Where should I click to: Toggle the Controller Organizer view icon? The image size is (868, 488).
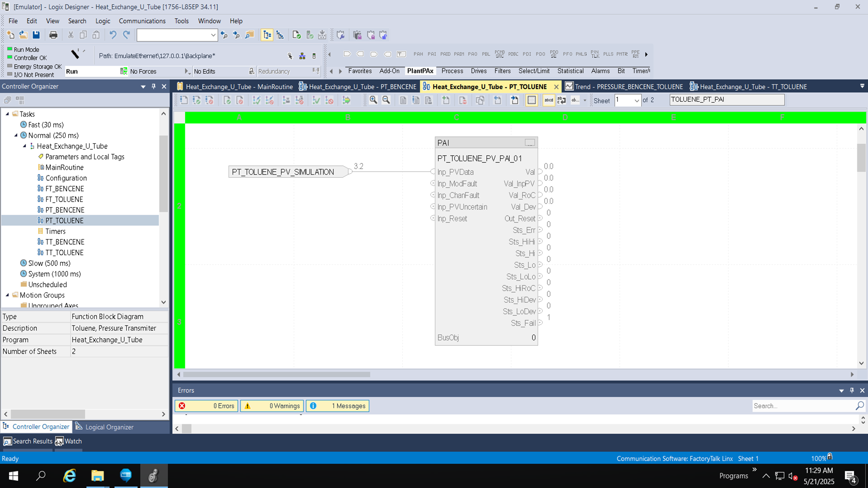click(x=267, y=35)
